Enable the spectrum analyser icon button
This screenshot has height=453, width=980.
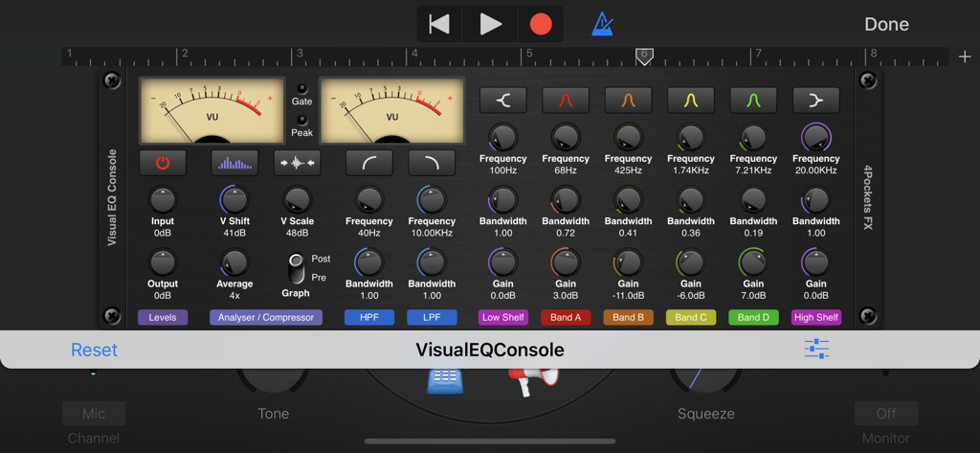(234, 163)
